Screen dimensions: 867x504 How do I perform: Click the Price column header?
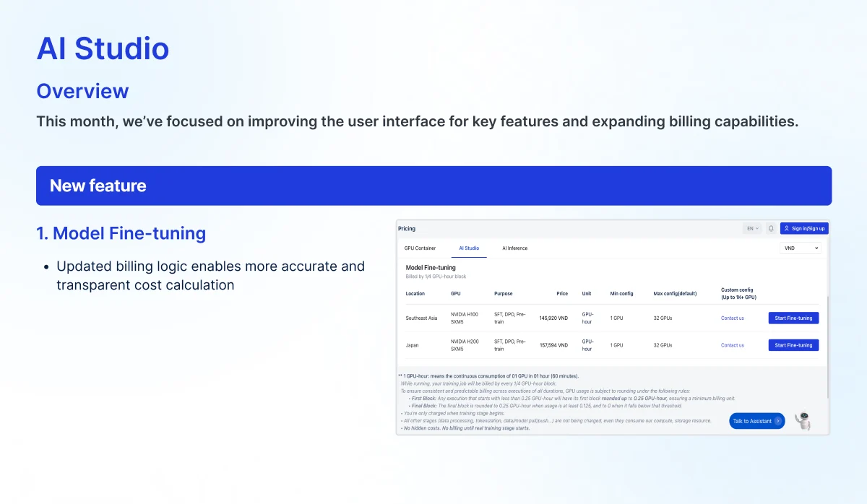(562, 294)
